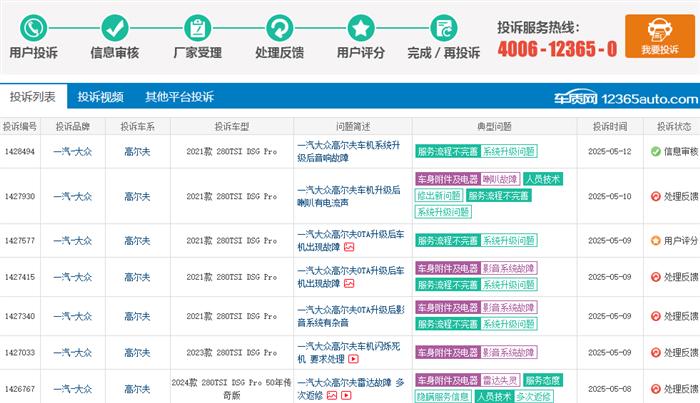Click date 2025-05-08
This screenshot has width=700, height=403.
click(610, 389)
